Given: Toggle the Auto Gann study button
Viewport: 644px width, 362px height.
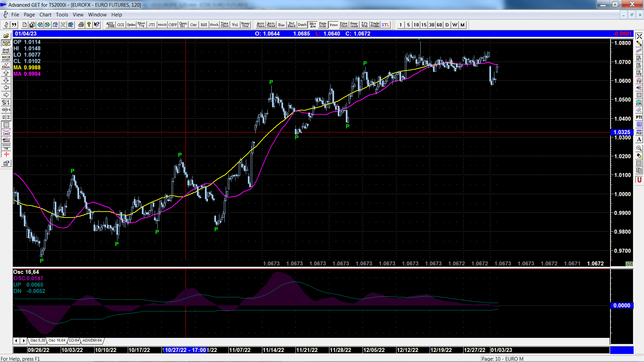Looking at the screenshot, I should [261, 25].
